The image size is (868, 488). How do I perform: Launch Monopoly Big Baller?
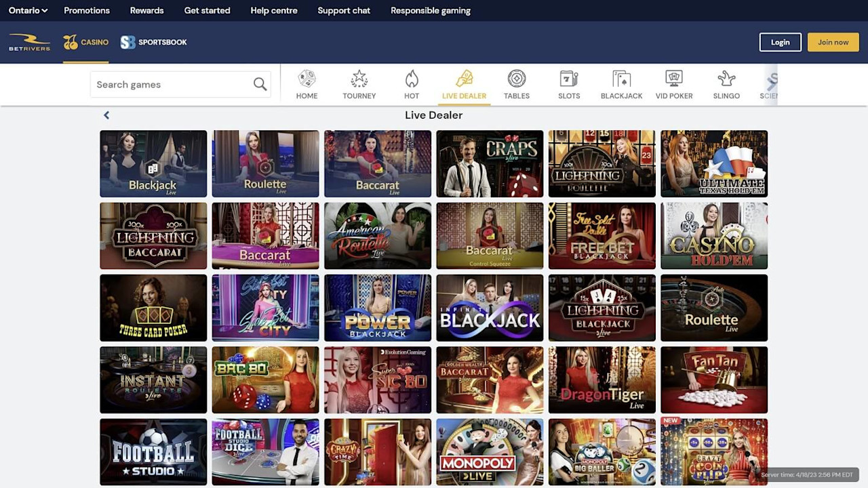[x=602, y=452]
